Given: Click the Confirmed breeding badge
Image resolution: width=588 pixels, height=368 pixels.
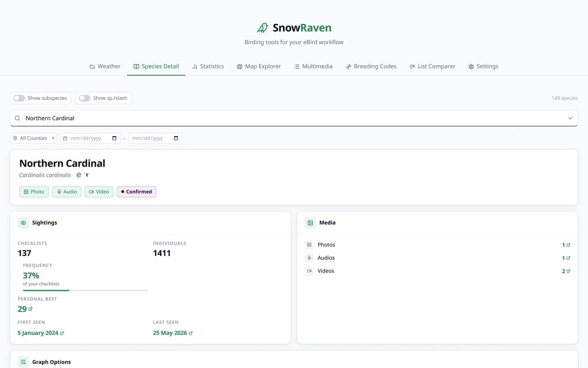Looking at the screenshot, I should pos(137,192).
